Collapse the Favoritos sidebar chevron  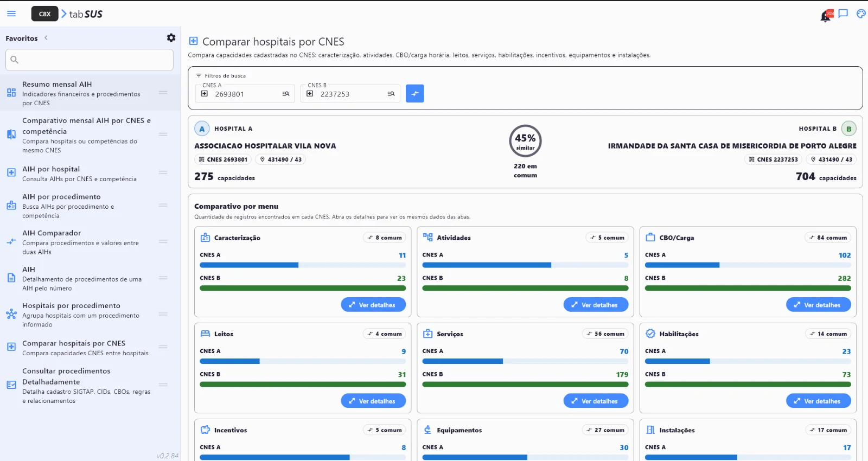click(x=46, y=38)
